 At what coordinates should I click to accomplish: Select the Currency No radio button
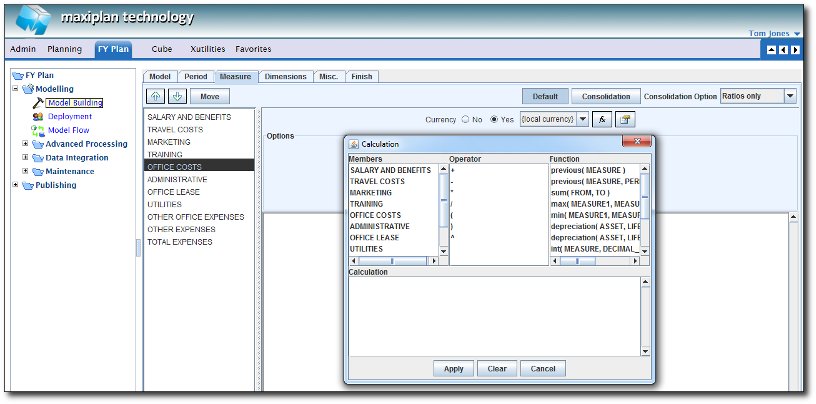[x=465, y=119]
